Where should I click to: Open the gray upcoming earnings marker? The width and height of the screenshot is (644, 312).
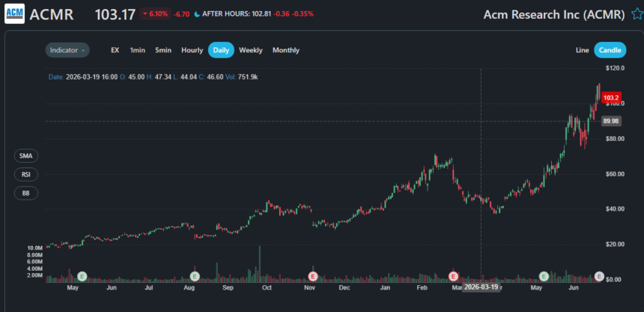(599, 276)
